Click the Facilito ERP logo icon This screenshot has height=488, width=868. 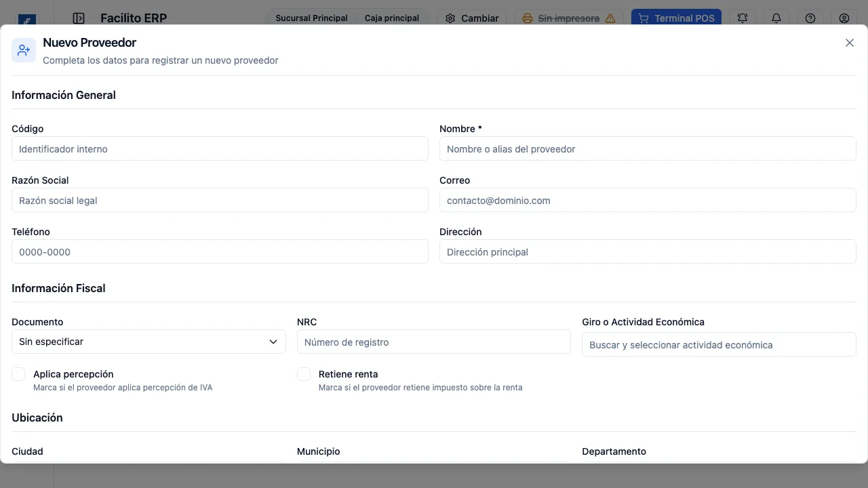coord(27,20)
